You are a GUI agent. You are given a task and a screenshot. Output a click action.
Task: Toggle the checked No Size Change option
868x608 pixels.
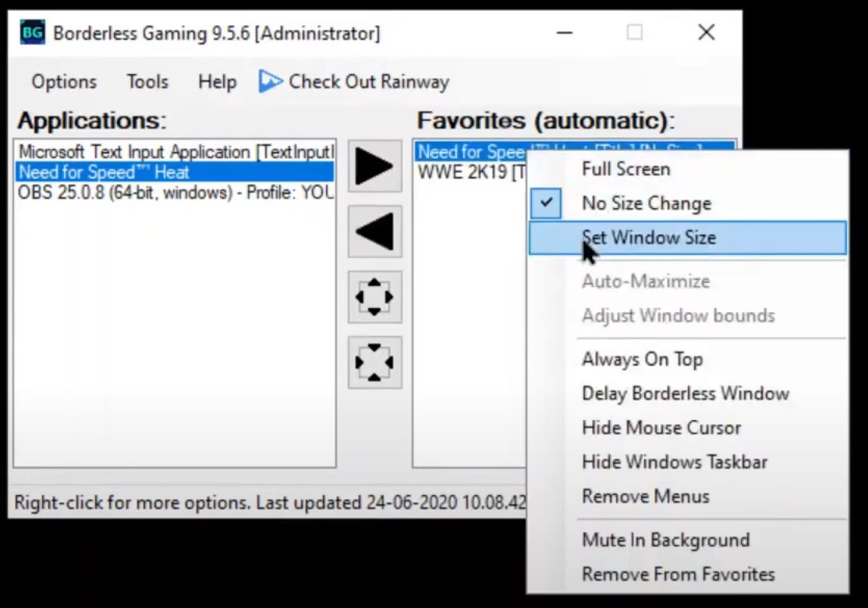[x=646, y=203]
